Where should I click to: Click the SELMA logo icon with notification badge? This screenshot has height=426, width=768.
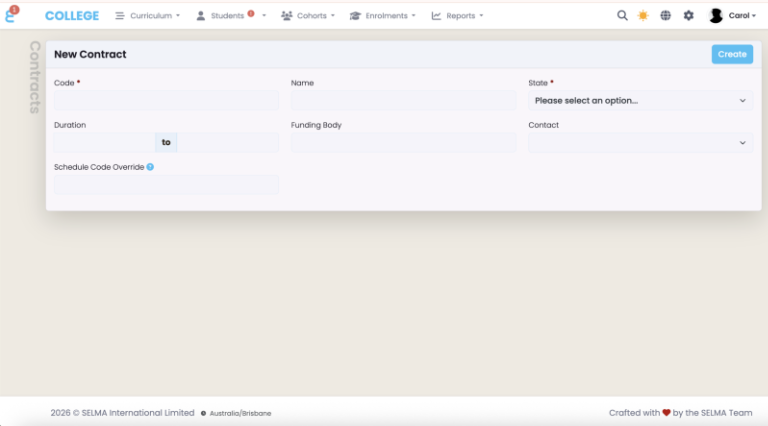(x=12, y=15)
